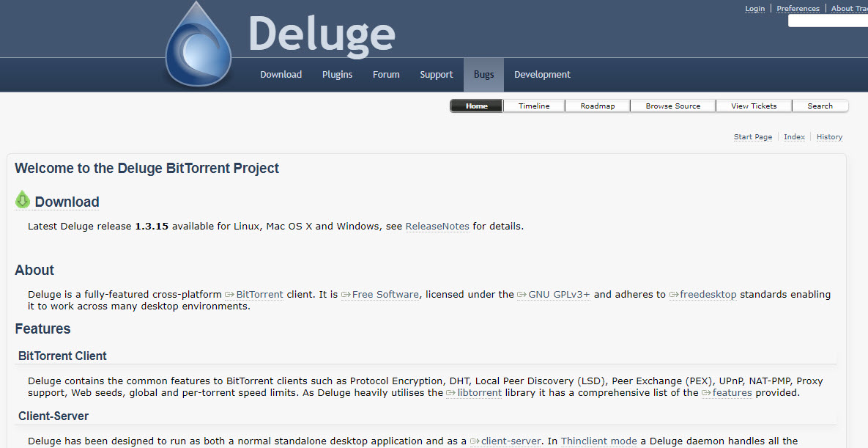
Task: Open the Search tab
Action: coord(820,106)
